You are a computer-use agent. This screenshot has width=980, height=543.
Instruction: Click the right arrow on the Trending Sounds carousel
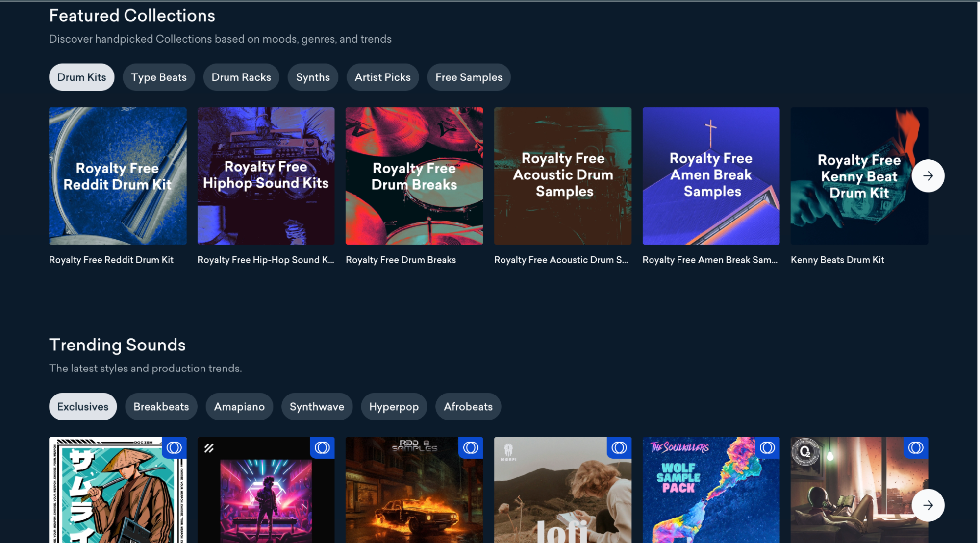pos(928,505)
